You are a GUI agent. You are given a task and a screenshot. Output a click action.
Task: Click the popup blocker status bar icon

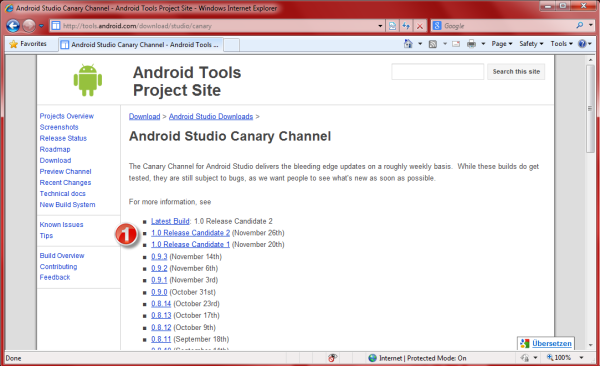click(x=332, y=358)
